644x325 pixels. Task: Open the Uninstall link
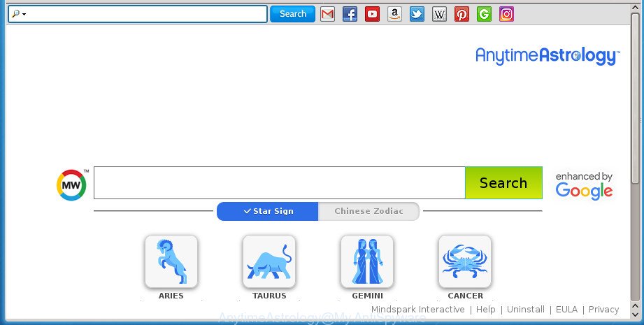tap(526, 310)
